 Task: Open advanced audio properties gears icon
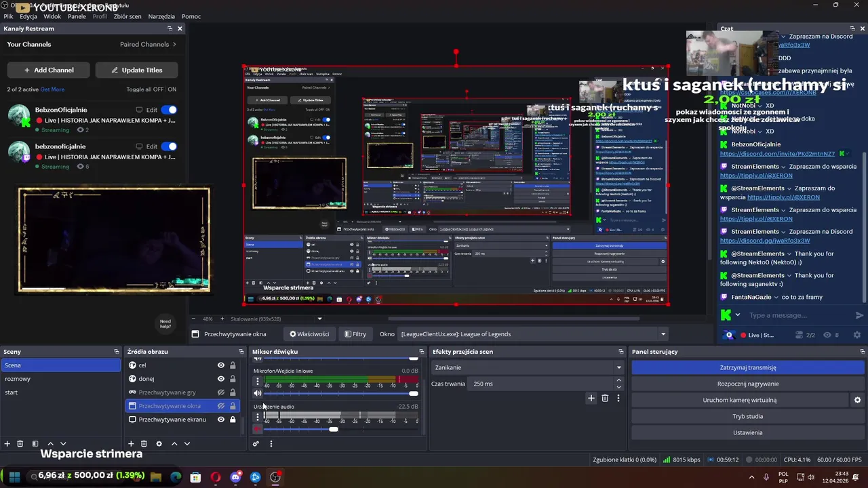256,444
